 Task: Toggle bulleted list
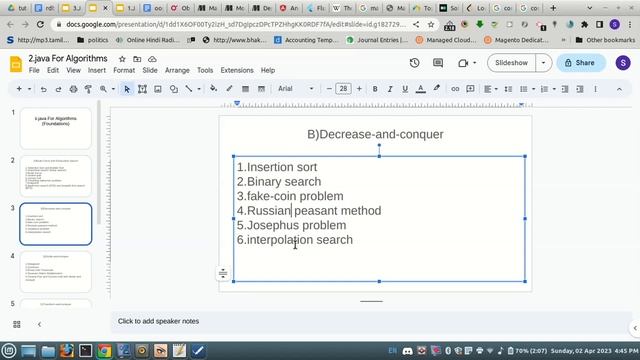tap(524, 89)
